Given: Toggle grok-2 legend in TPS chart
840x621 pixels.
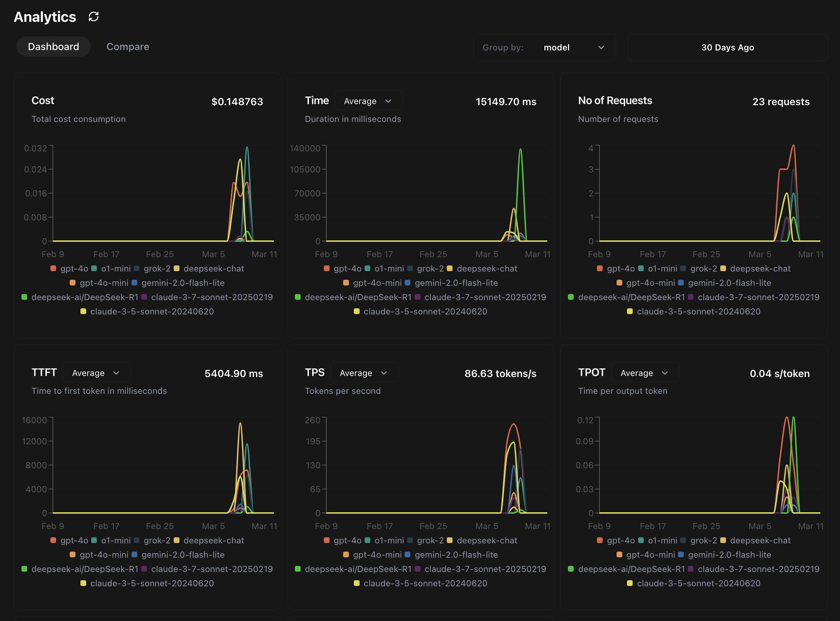Looking at the screenshot, I should [x=426, y=540].
